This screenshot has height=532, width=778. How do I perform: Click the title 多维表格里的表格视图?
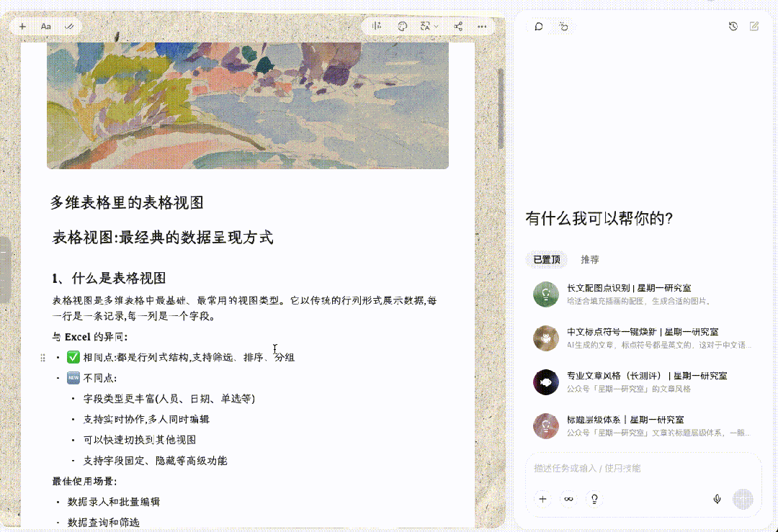point(127,202)
